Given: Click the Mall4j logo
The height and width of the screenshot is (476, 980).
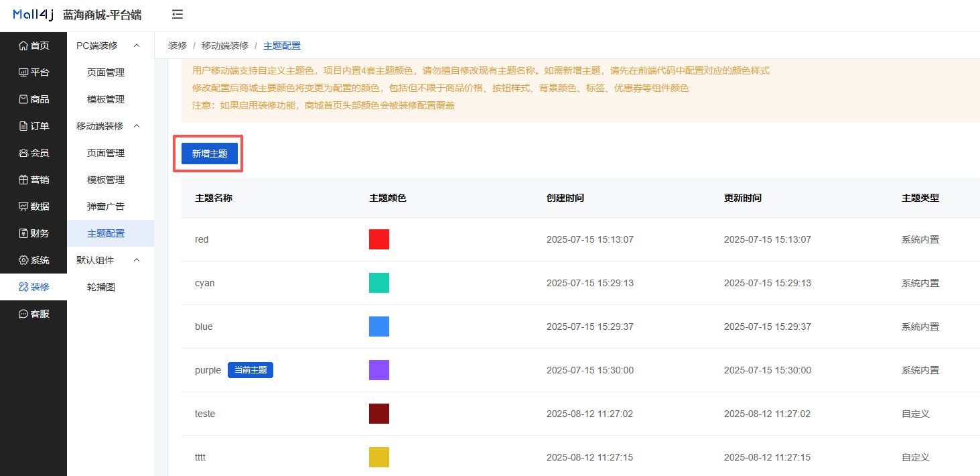Looking at the screenshot, I should pyautogui.click(x=33, y=15).
